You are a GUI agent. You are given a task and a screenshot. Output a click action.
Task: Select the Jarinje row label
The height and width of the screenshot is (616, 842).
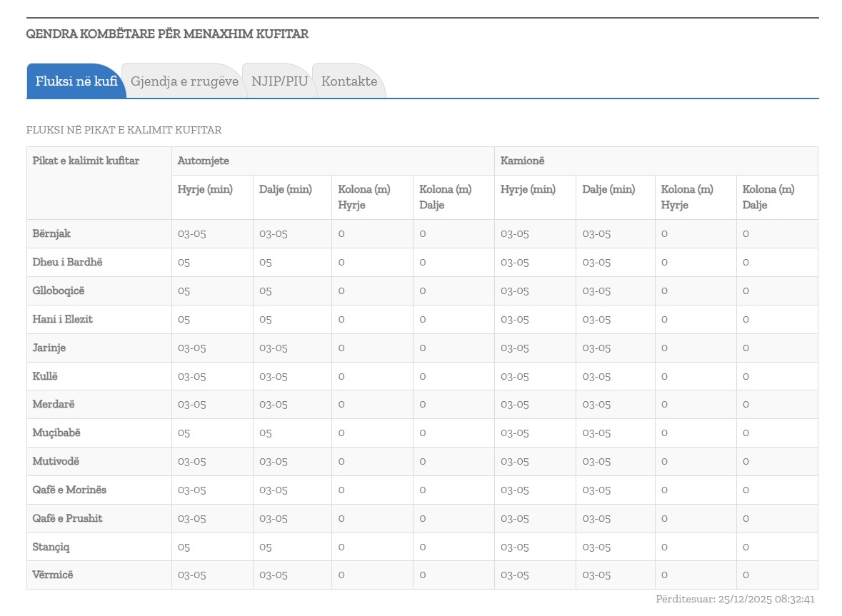click(x=49, y=348)
